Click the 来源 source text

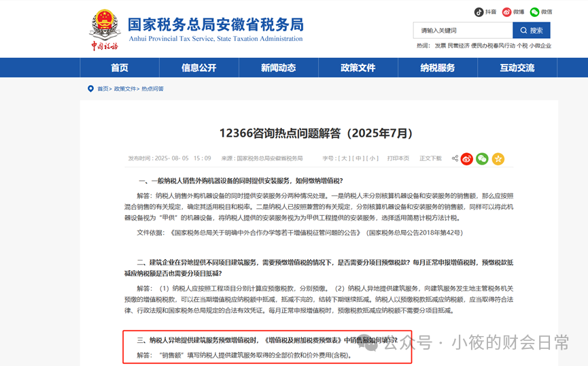(262, 159)
